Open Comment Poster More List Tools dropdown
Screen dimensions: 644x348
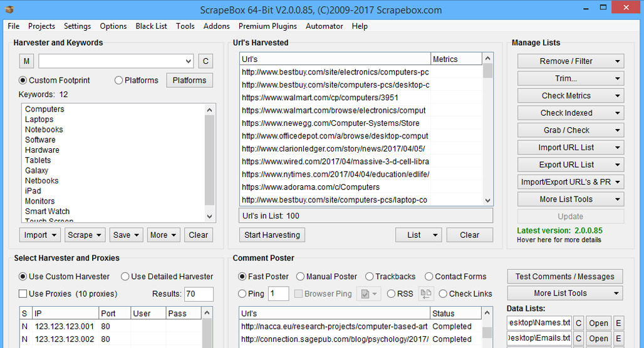point(564,294)
